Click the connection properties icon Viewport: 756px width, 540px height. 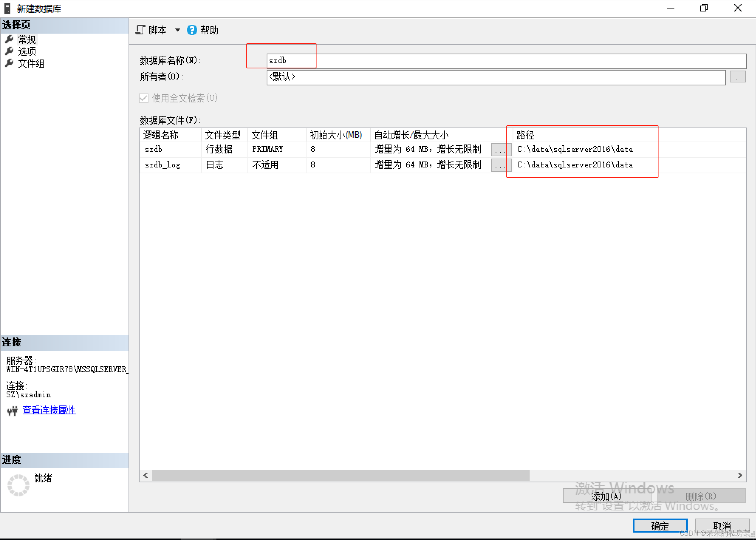13,411
